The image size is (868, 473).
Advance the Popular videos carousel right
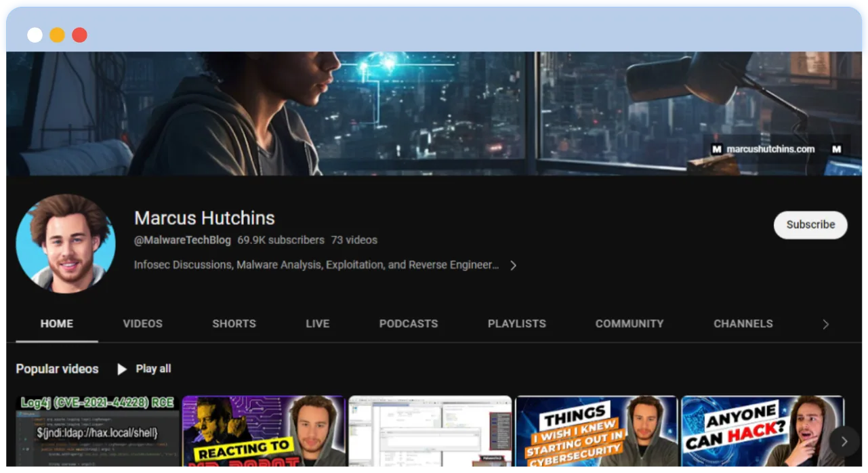(x=844, y=442)
